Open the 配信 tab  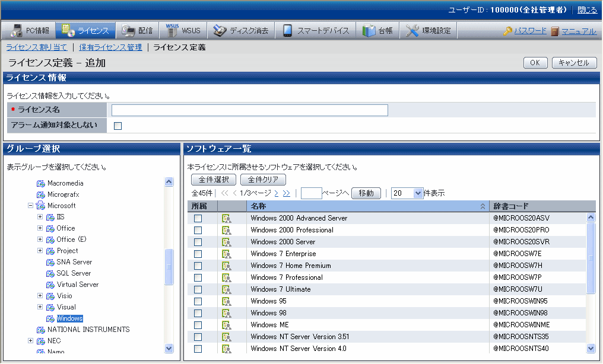137,31
